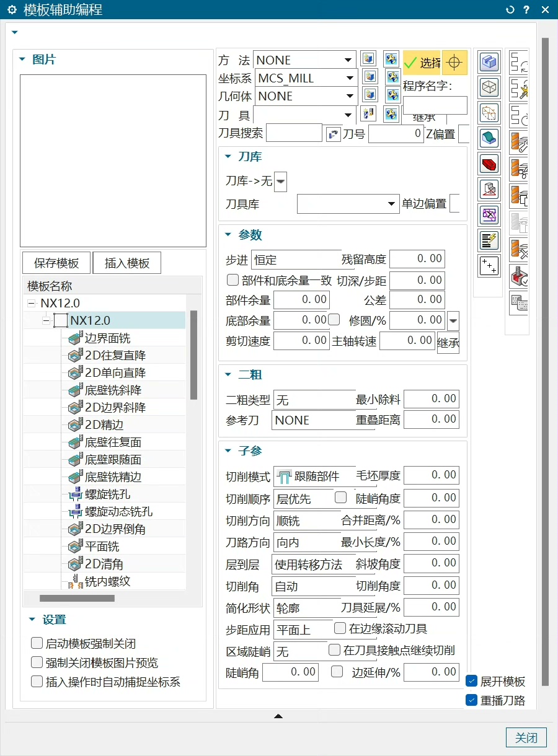
Task: Tick the checkbox beside 层优先 cut order
Action: (x=340, y=497)
